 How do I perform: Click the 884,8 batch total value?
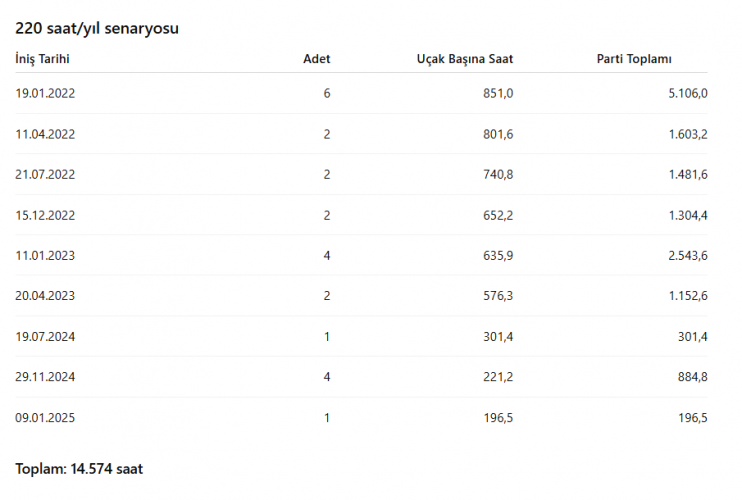coord(692,377)
